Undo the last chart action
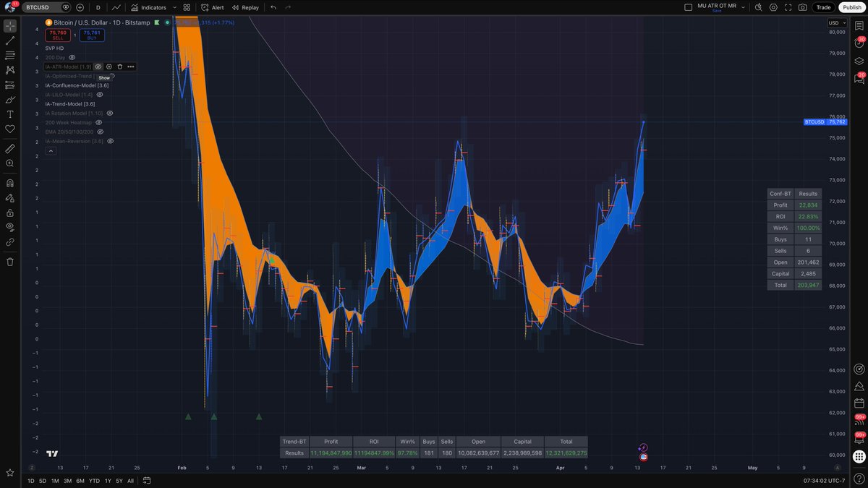The image size is (868, 488). (273, 7)
